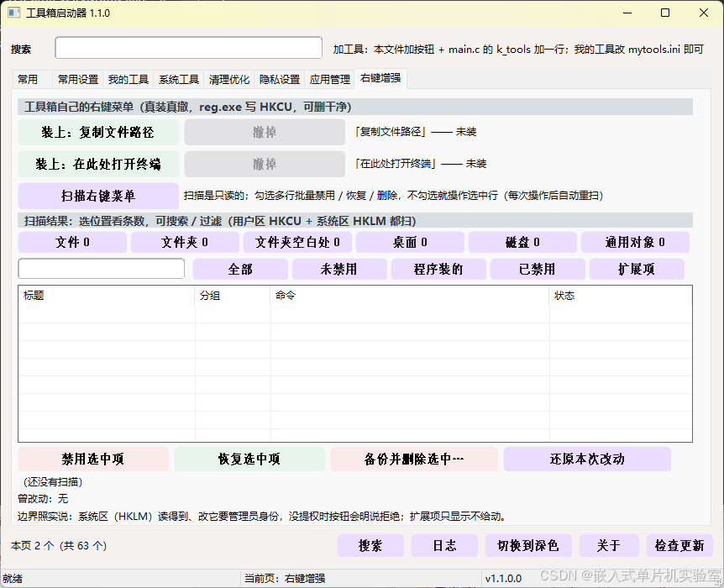
Task: Minimize the 工具箱启动器 window
Action: coord(627,13)
